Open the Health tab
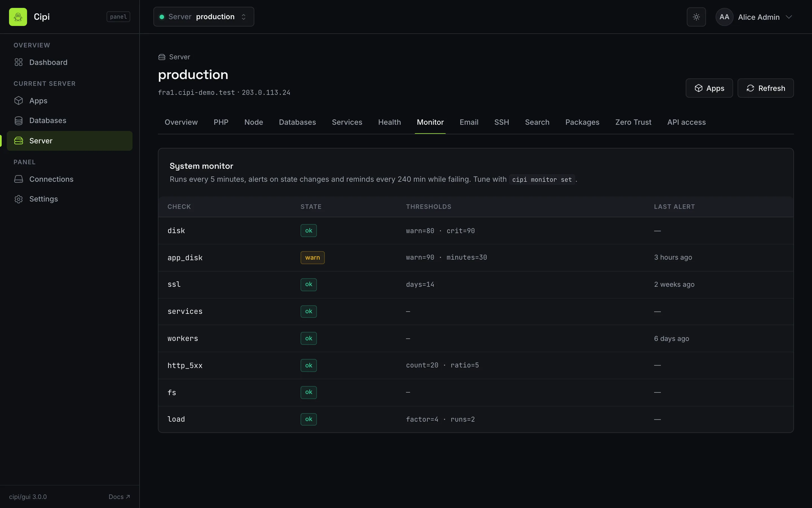Screen dimensions: 812x508 tap(389, 122)
